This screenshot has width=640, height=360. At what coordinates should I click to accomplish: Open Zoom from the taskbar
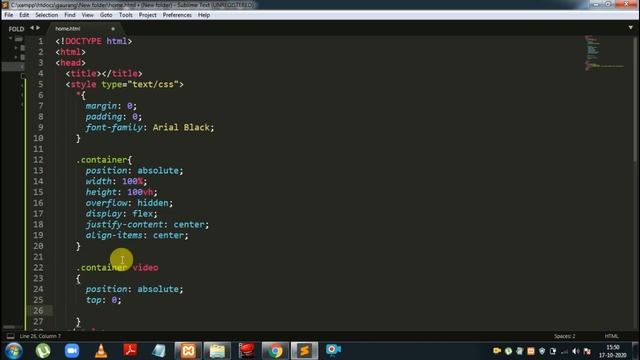pos(72,351)
